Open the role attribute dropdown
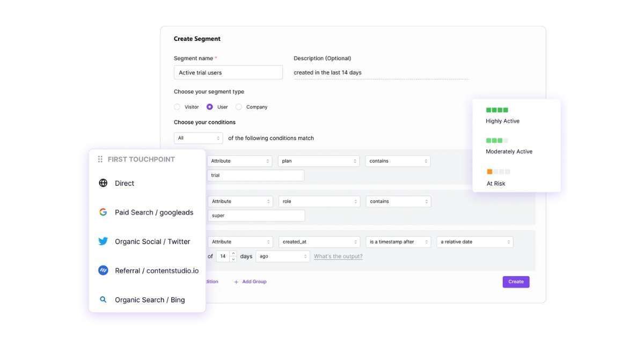Image resolution: width=644 pixels, height=338 pixels. click(x=319, y=201)
